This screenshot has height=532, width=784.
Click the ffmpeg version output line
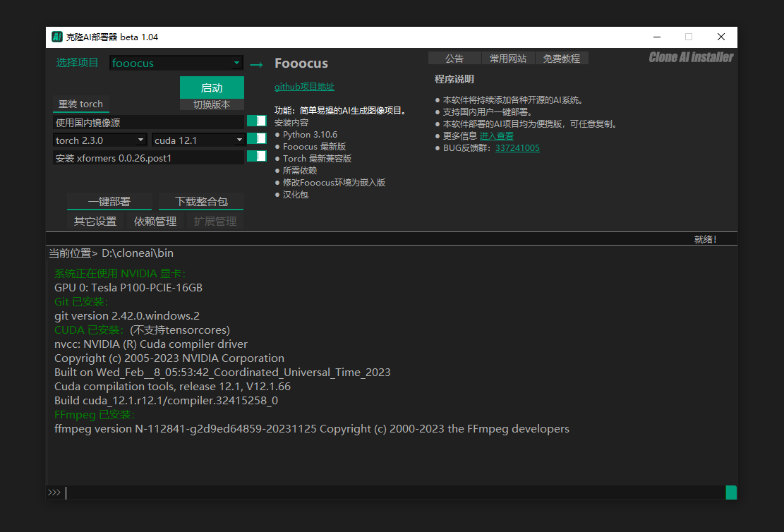tap(312, 429)
